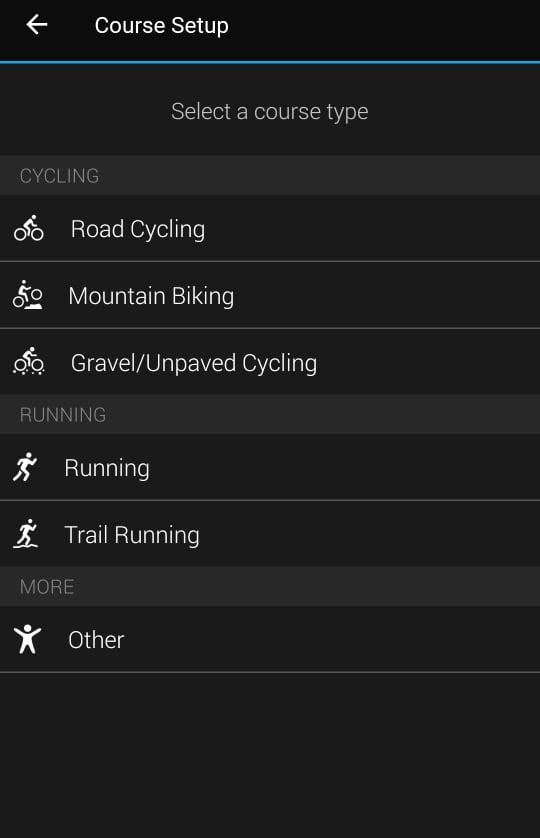Open the Other course type
540x838 pixels.
tap(270, 639)
